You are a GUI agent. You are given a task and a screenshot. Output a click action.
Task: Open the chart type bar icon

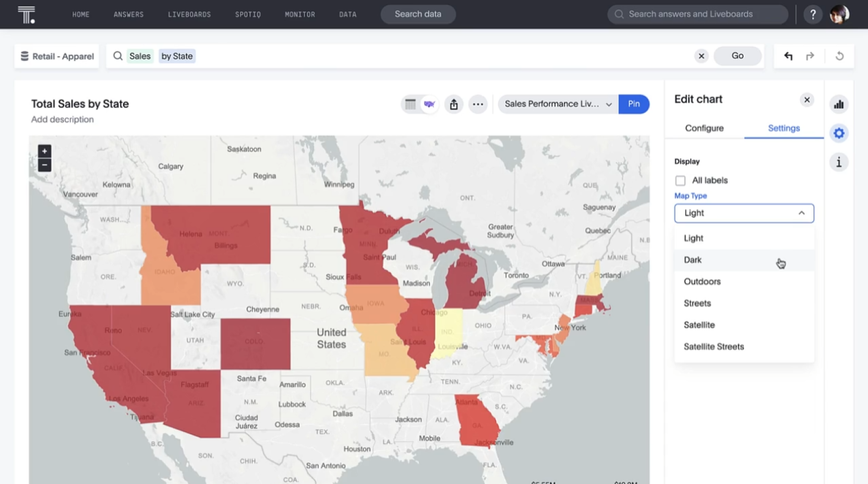coord(838,104)
